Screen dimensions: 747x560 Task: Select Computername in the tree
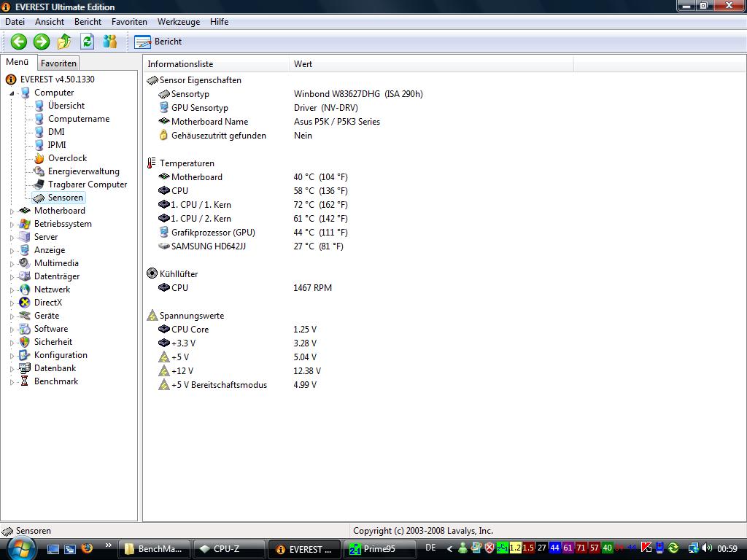tap(79, 119)
